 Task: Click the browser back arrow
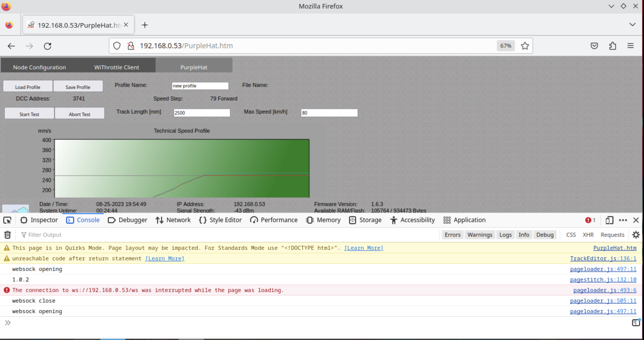11,46
